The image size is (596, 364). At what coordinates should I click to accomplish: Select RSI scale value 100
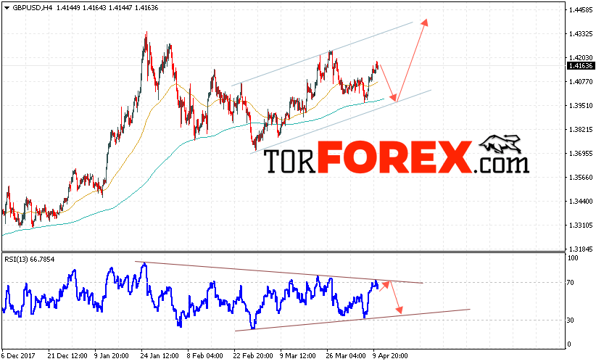[x=572, y=258]
